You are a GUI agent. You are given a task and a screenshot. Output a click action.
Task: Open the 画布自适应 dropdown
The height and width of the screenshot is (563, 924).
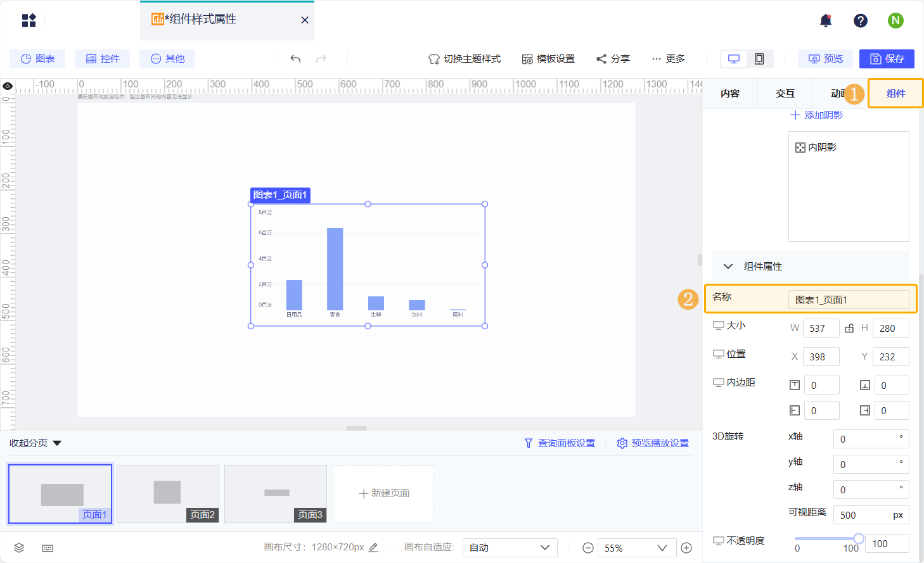(510, 548)
